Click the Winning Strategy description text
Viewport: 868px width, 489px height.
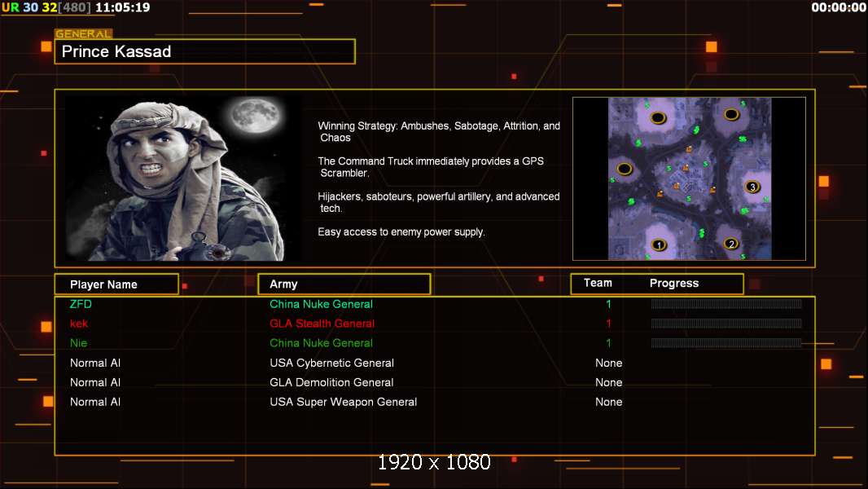(x=438, y=132)
